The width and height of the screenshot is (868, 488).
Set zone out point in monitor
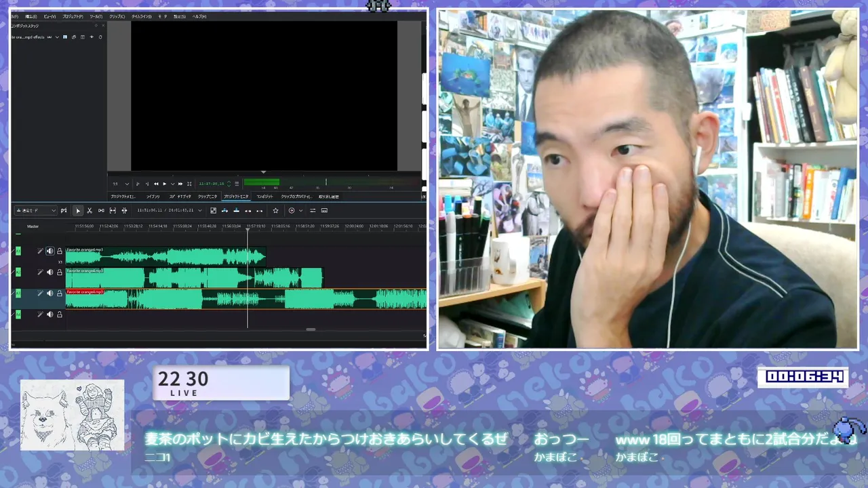tap(147, 184)
